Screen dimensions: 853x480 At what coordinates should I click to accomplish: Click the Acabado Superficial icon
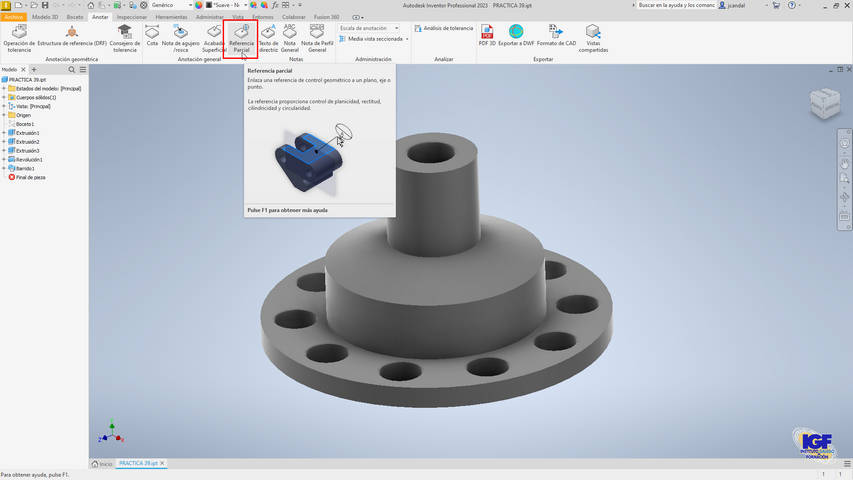(x=214, y=36)
